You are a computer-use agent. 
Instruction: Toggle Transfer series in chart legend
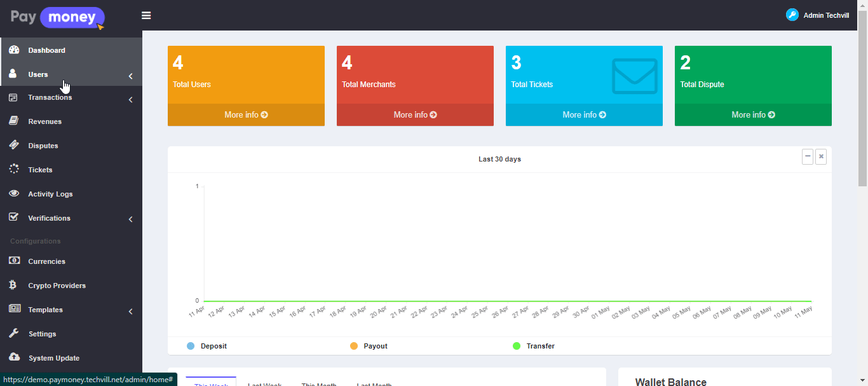pos(517,346)
